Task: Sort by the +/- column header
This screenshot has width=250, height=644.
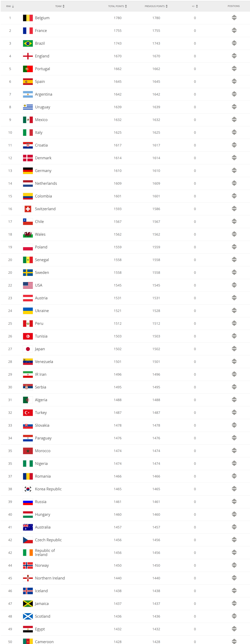Action: 195,6
